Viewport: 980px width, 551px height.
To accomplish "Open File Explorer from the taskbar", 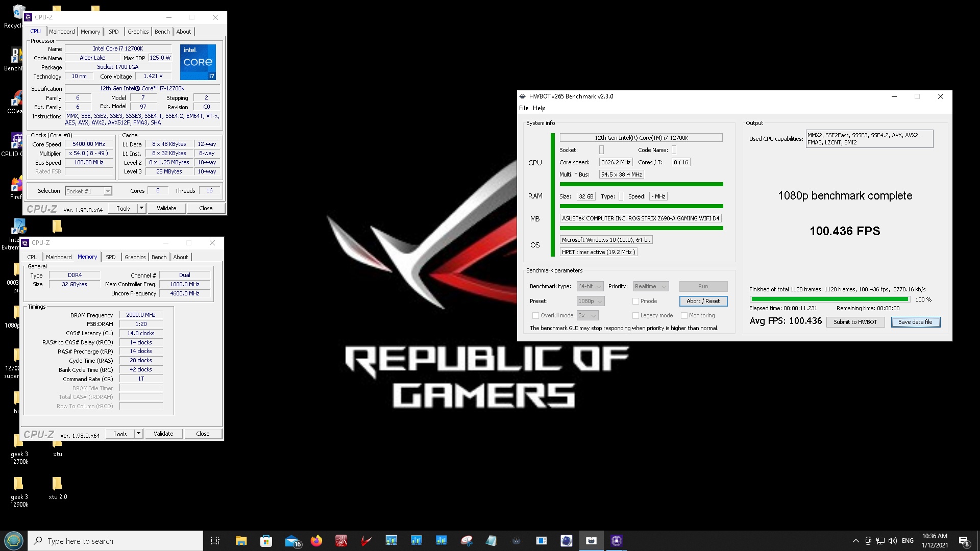I will click(241, 541).
